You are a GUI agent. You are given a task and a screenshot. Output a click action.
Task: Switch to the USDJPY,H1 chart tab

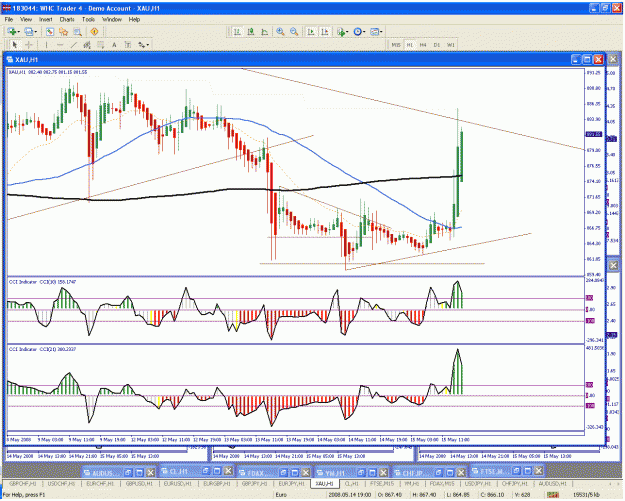pos(478,483)
